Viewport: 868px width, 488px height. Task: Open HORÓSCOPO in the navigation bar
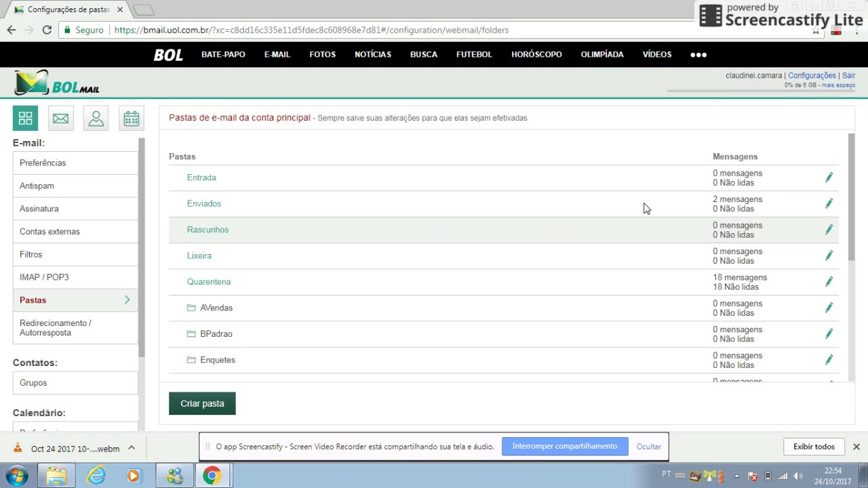click(x=536, y=54)
